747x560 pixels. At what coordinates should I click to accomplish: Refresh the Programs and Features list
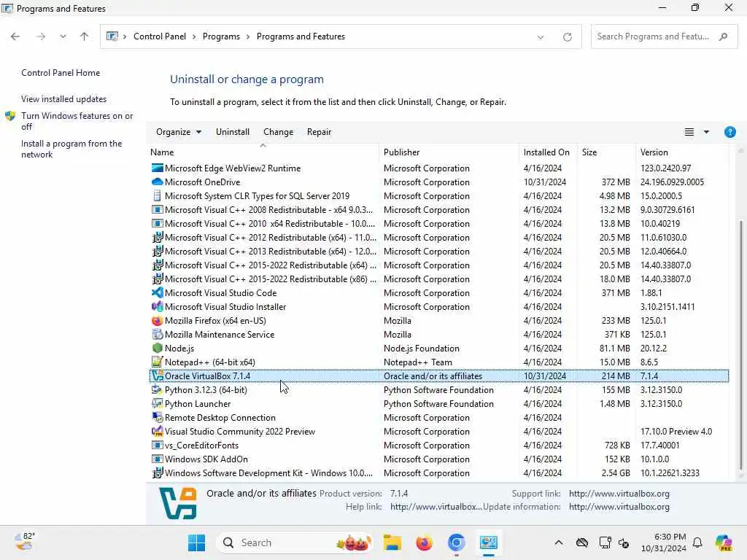567,36
